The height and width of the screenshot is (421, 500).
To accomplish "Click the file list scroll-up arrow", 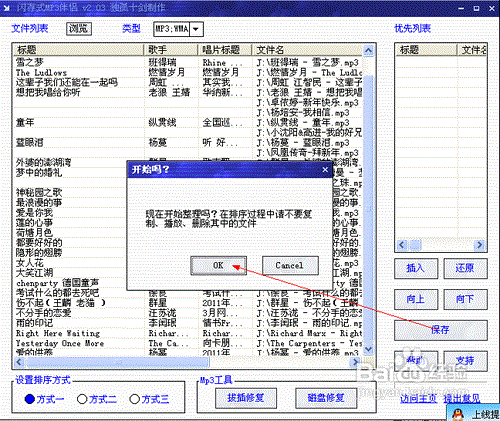I will pyautogui.click(x=368, y=51).
